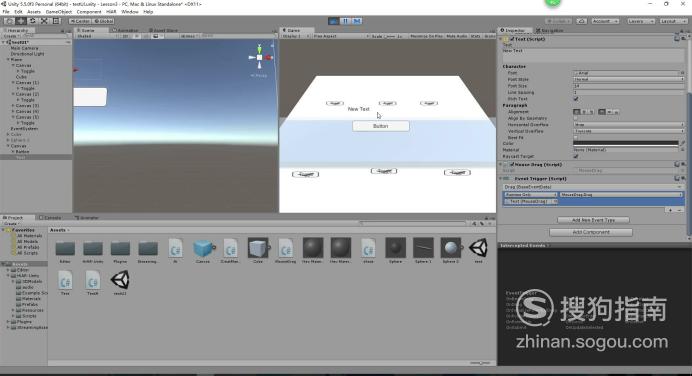Set vertical alignment to top
This screenshot has width=692, height=376.
(602, 112)
